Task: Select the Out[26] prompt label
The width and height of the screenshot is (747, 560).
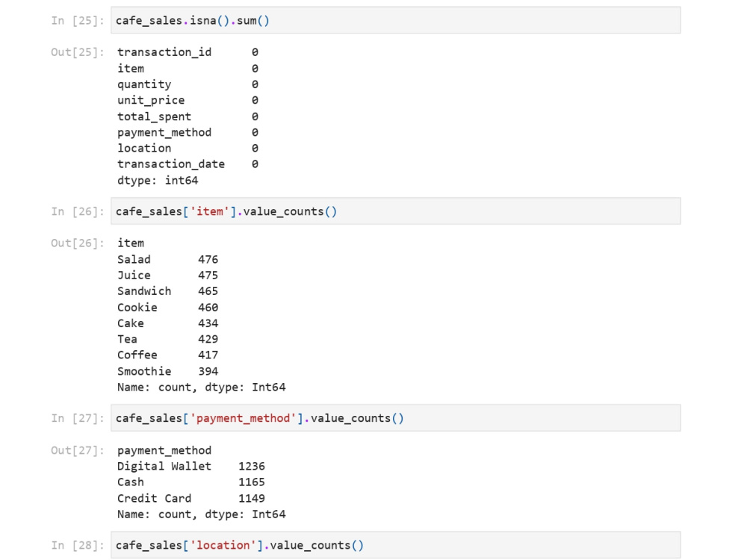Action: [77, 243]
